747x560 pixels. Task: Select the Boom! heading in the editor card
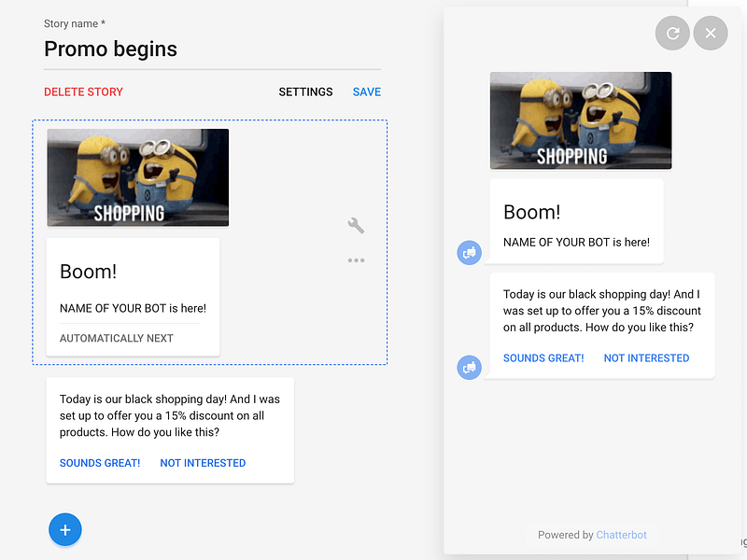pyautogui.click(x=88, y=272)
